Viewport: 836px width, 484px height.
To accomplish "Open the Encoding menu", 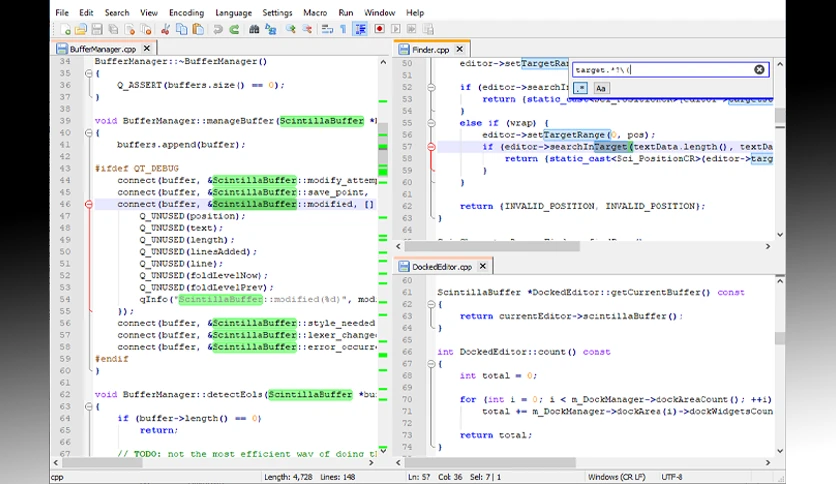I will tap(186, 13).
